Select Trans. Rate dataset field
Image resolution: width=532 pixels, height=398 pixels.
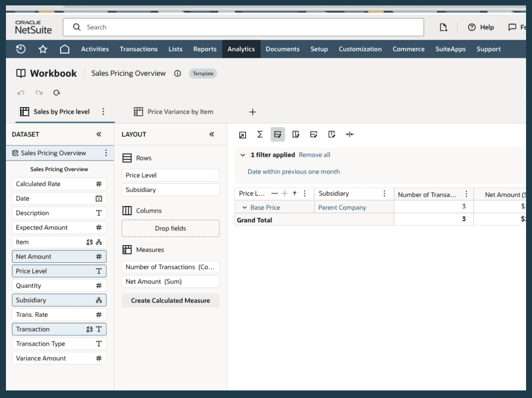(x=59, y=315)
